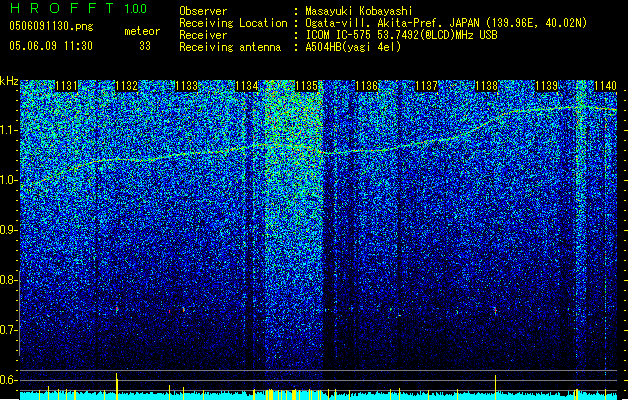The image size is (629, 400).
Task: Click the 1.0 frequency axis label
Action: tap(9, 181)
